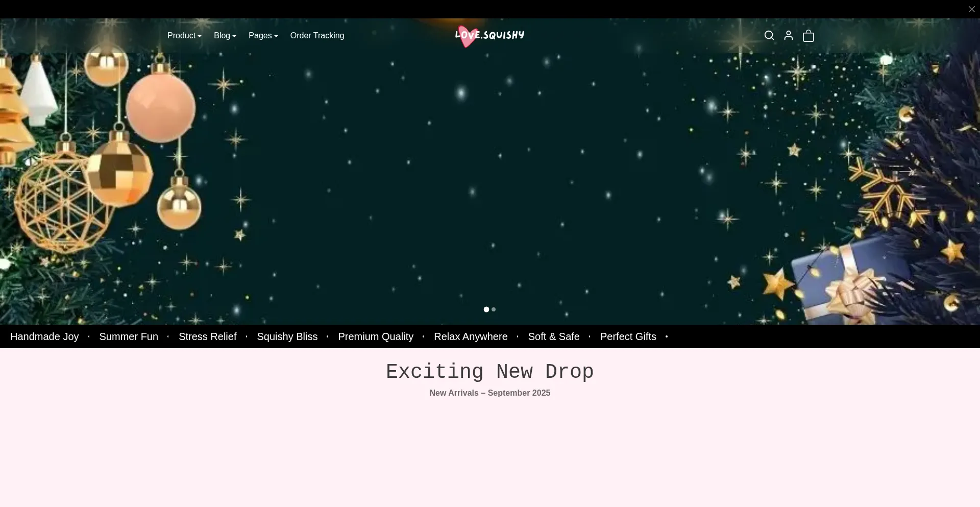
Task: Select the second slideshow dot indicator
Action: pos(494,309)
